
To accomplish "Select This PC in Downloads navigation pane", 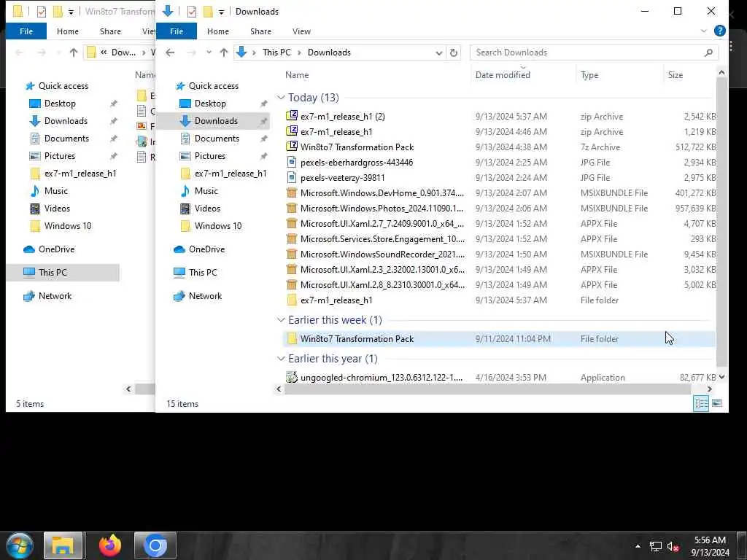I will pyautogui.click(x=203, y=273).
